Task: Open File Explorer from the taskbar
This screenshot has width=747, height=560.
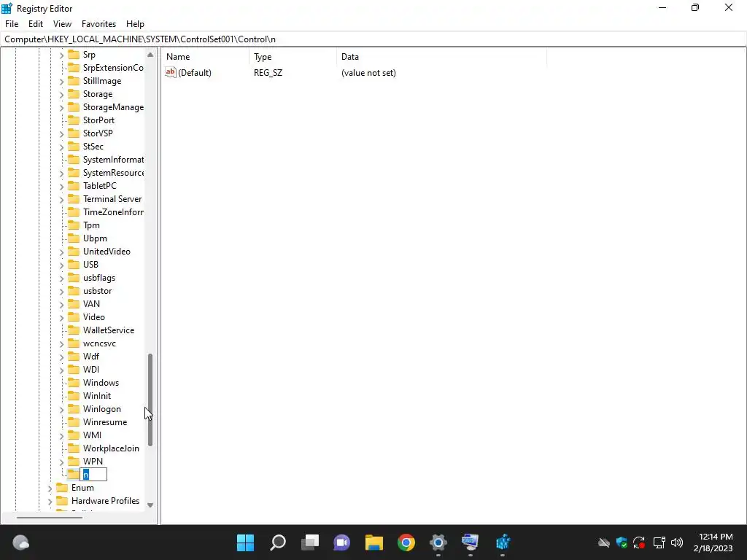Action: 374,542
